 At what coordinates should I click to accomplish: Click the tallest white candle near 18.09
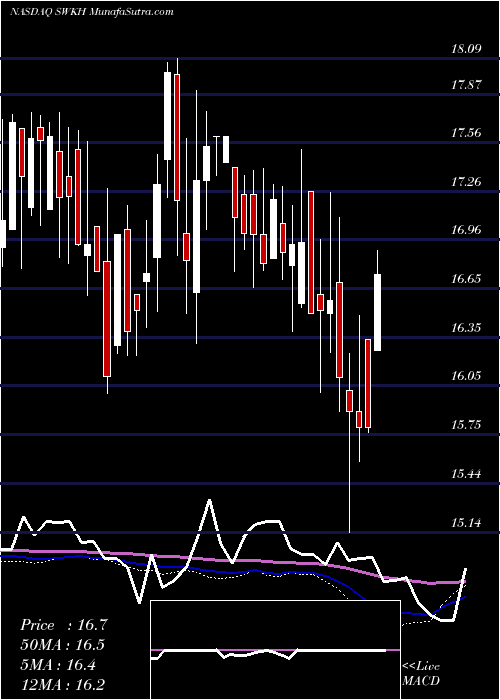[x=167, y=116]
